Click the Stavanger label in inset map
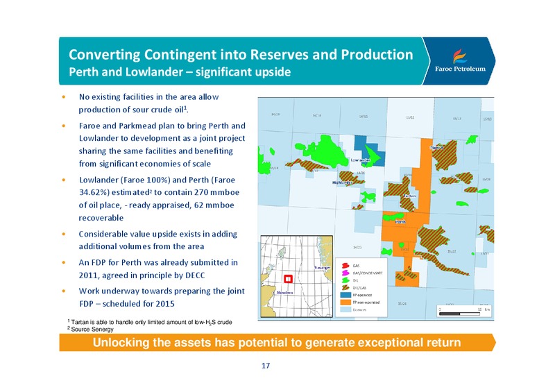The image size is (555, 392). [x=323, y=268]
